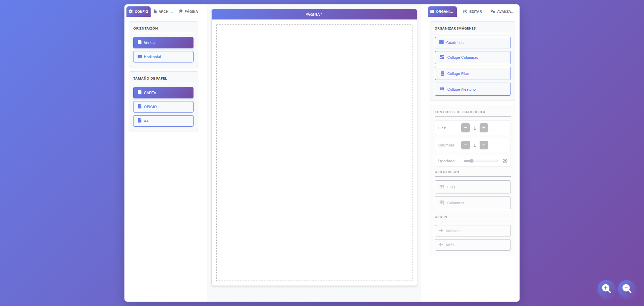Pick CARTA paper size

point(163,93)
